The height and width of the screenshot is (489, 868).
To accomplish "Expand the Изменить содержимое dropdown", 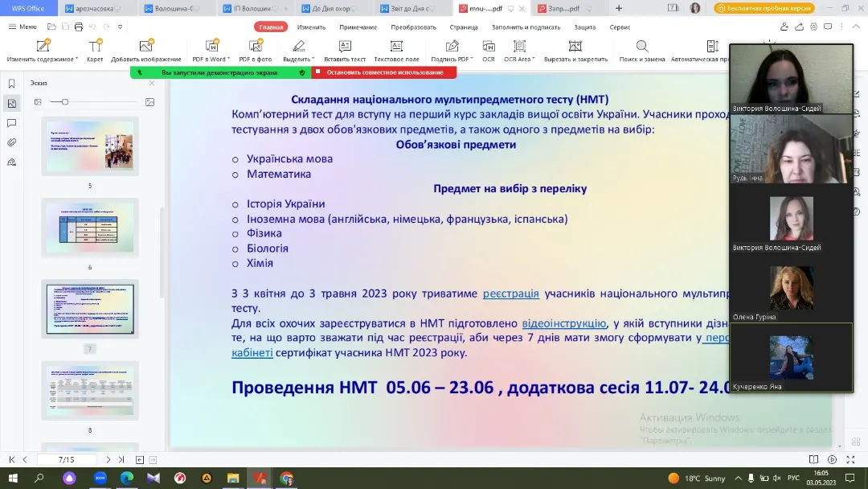I will click(76, 60).
